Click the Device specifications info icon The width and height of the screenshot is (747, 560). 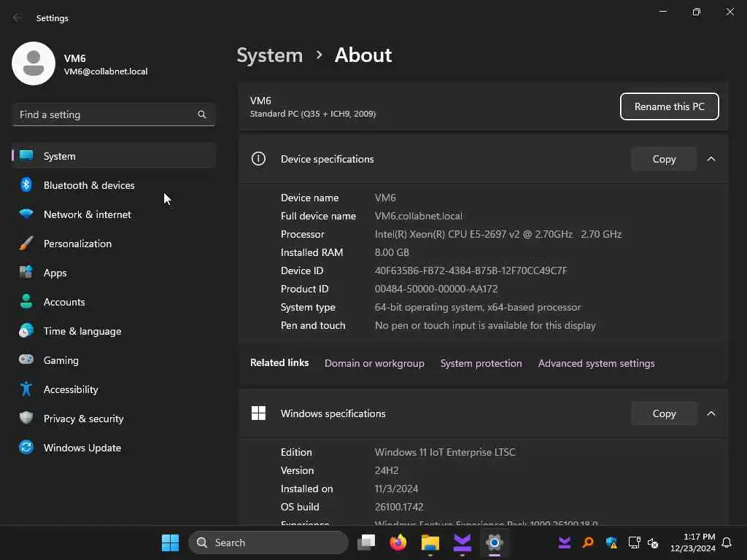tap(258, 158)
